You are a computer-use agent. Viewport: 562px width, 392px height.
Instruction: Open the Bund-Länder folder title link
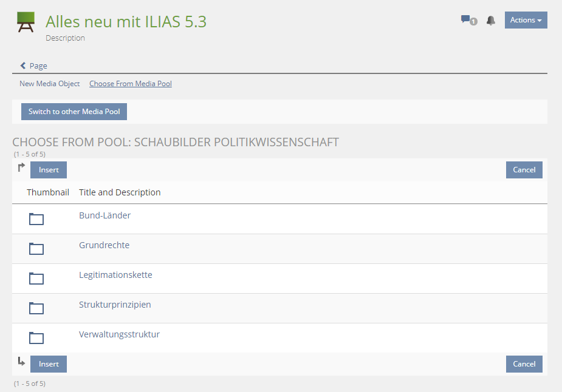pyautogui.click(x=105, y=215)
